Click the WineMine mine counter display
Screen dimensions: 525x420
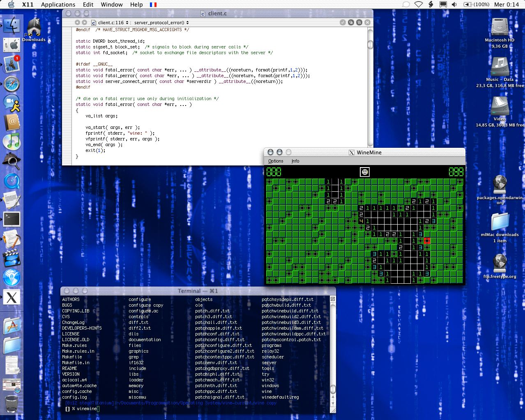point(274,172)
